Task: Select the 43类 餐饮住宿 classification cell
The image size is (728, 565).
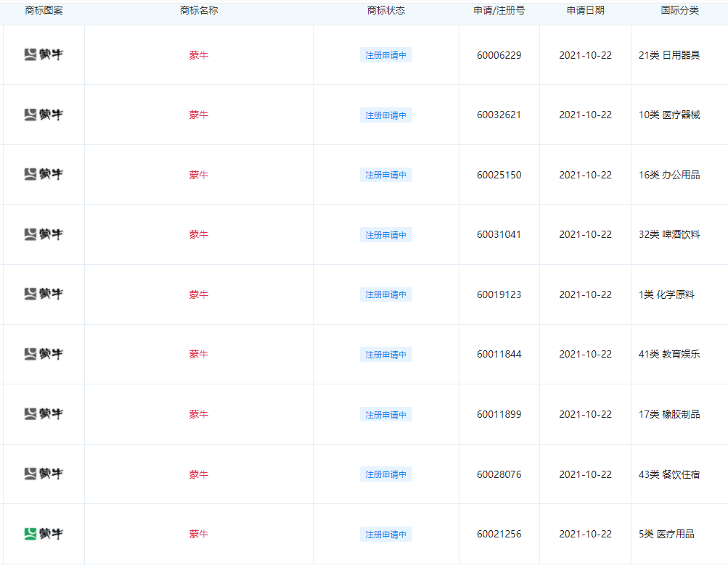Action: [x=669, y=474]
